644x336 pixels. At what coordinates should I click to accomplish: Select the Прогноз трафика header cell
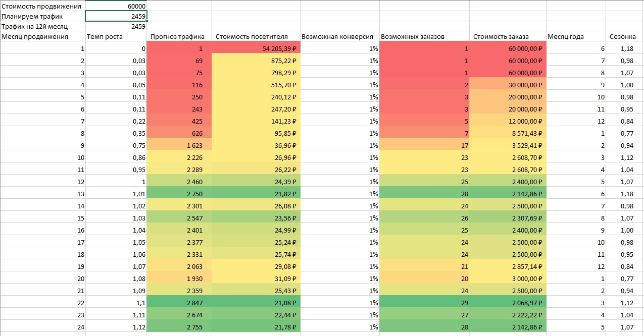[x=179, y=36]
